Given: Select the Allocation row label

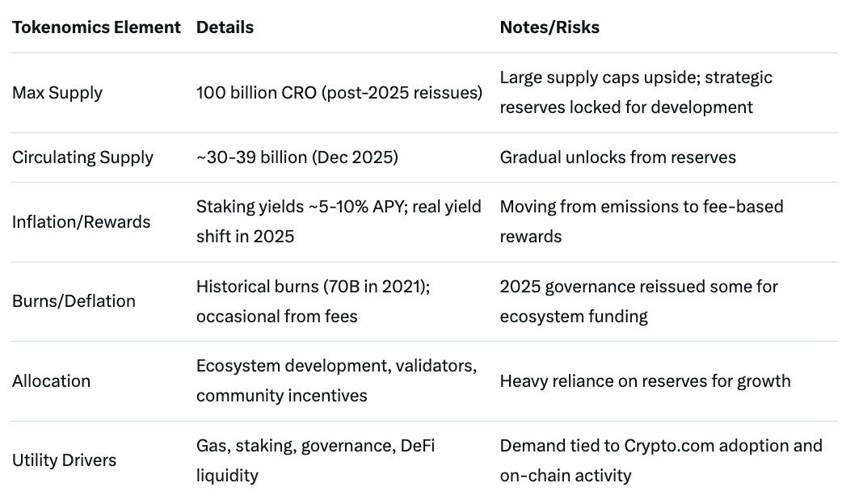Looking at the screenshot, I should coord(52,380).
